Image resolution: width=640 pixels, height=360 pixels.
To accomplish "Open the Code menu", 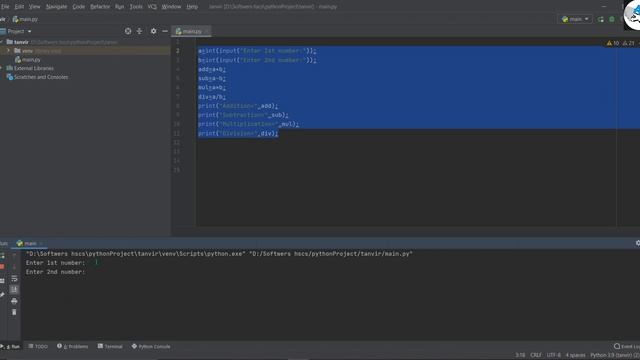I will [79, 7].
